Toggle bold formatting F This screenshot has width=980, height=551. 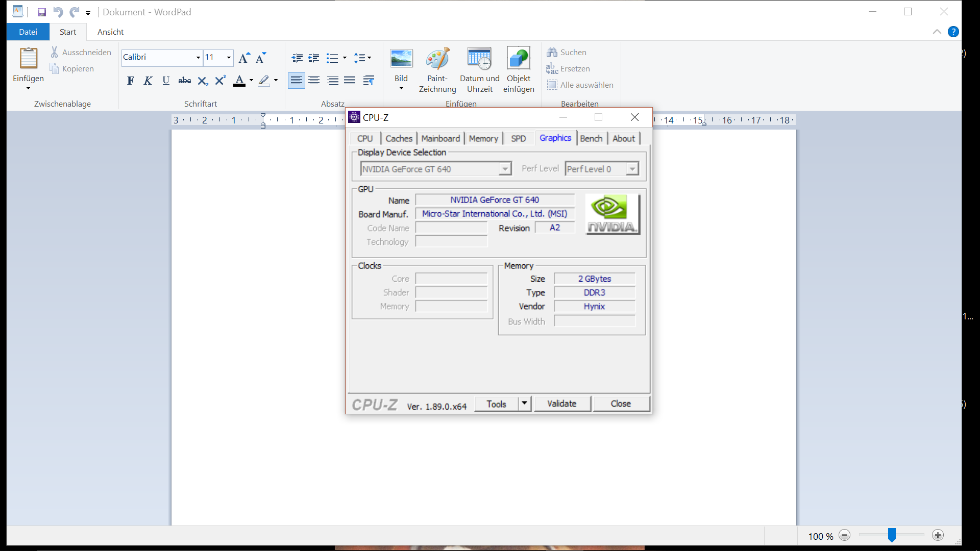coord(131,81)
